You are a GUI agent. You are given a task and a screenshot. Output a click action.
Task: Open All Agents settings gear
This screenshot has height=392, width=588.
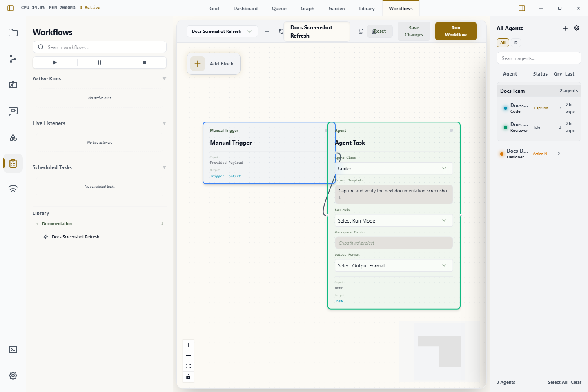click(x=577, y=28)
